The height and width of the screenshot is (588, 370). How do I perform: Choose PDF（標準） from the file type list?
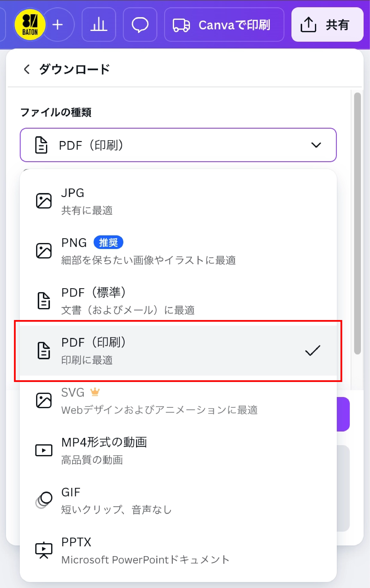178,301
